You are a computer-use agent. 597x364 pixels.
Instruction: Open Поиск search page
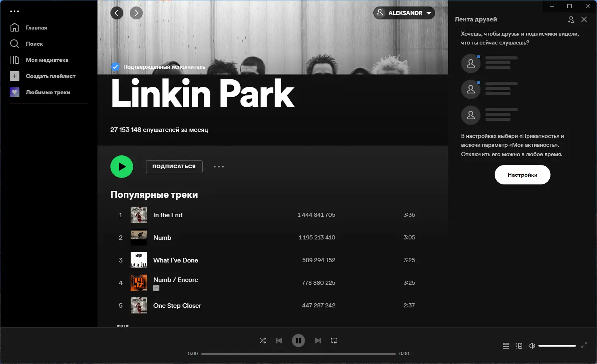click(34, 44)
